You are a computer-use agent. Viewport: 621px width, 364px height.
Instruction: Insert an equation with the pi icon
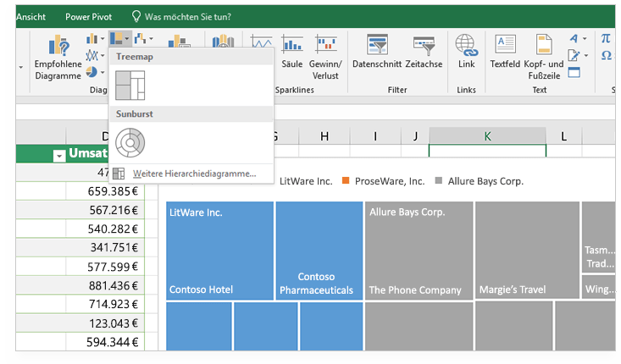[606, 38]
